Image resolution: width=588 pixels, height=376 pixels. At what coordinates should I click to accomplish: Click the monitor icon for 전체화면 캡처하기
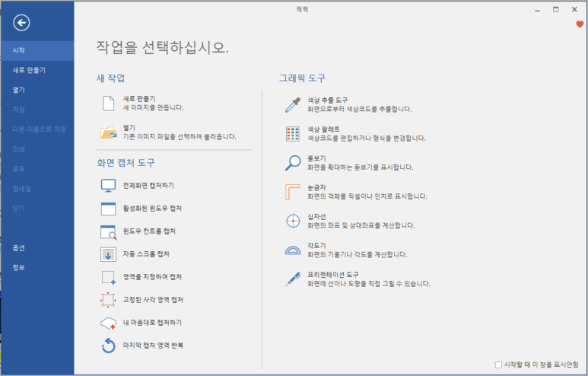point(108,186)
